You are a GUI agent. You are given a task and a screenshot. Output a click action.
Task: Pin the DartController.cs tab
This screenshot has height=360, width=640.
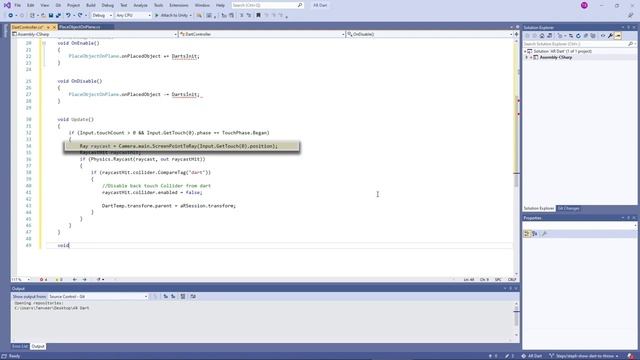click(x=48, y=27)
